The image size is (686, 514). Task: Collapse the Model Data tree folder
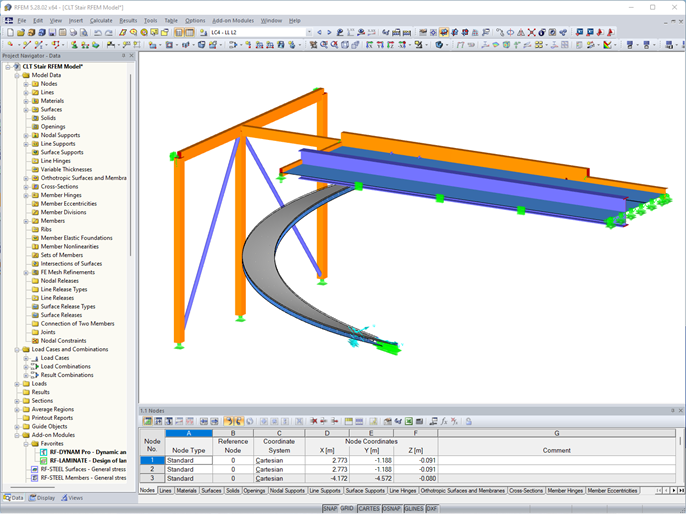pyautogui.click(x=17, y=75)
